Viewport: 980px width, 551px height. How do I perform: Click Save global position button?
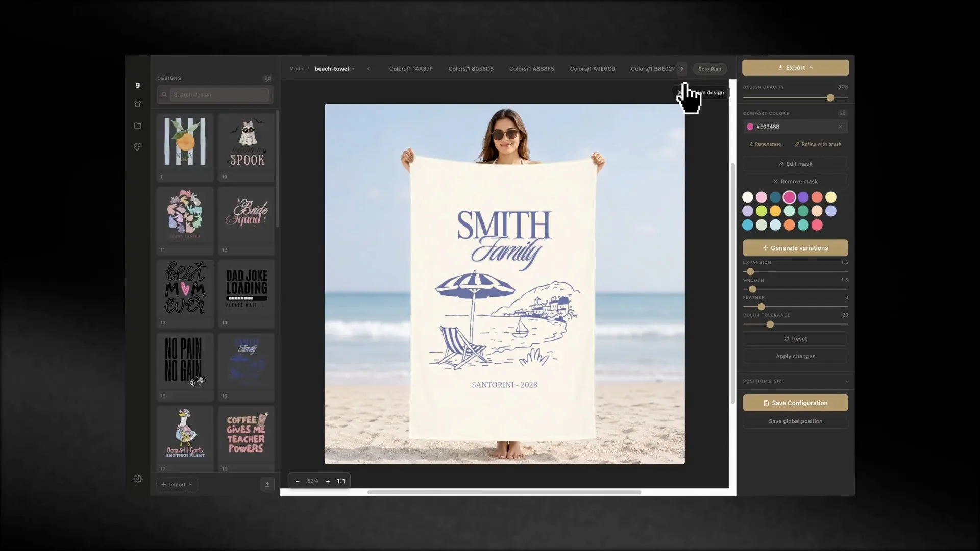point(796,421)
